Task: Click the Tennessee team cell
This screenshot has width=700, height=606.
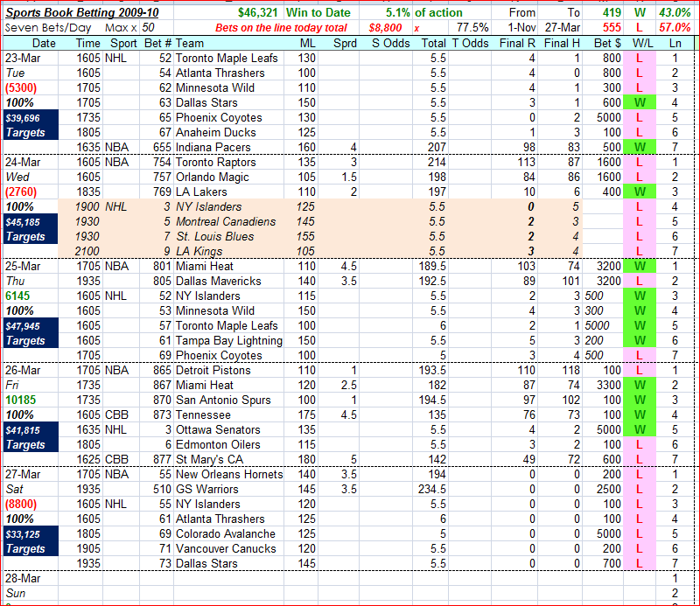Action: tap(228, 414)
